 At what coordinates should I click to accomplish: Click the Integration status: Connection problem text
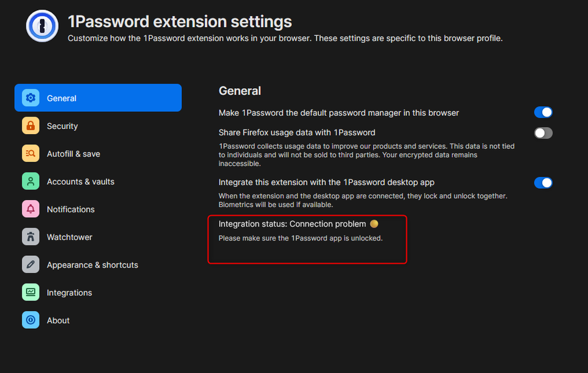(292, 224)
